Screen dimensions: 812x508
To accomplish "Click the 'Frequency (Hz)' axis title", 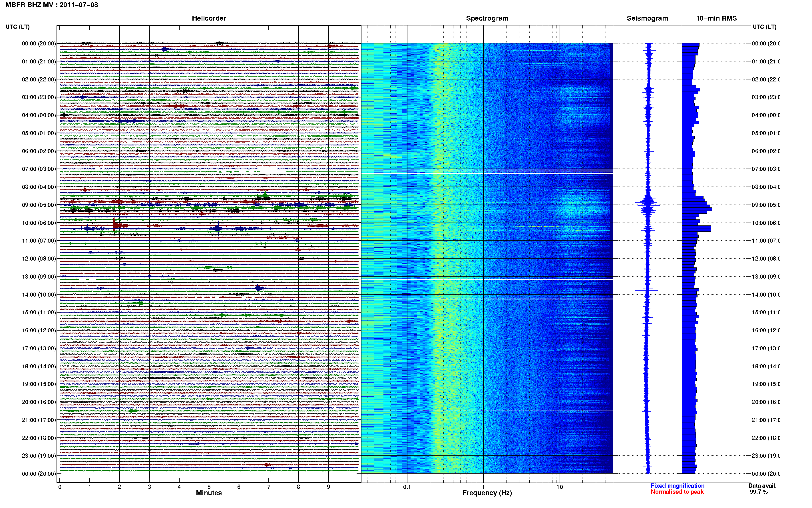I will pos(487,493).
